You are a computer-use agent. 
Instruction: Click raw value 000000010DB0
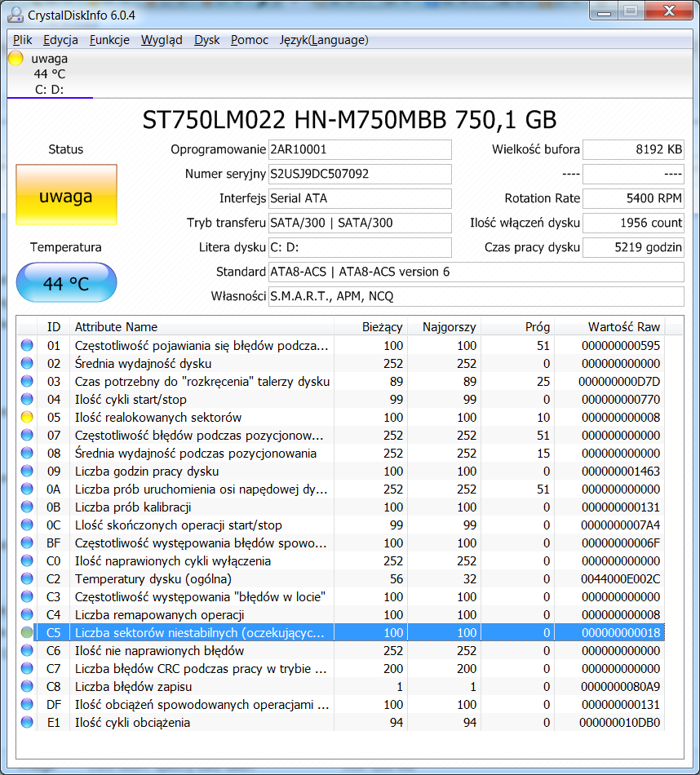[619, 723]
